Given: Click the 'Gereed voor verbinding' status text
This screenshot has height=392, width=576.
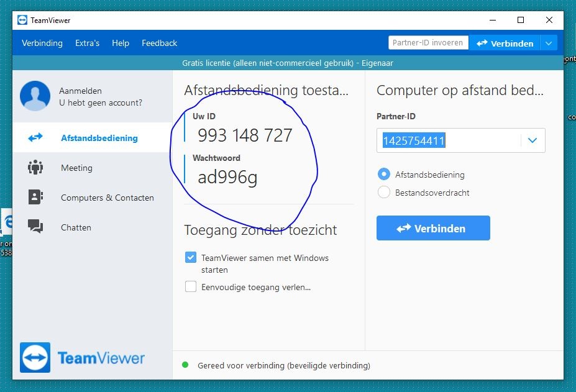Looking at the screenshot, I should pyautogui.click(x=284, y=365).
